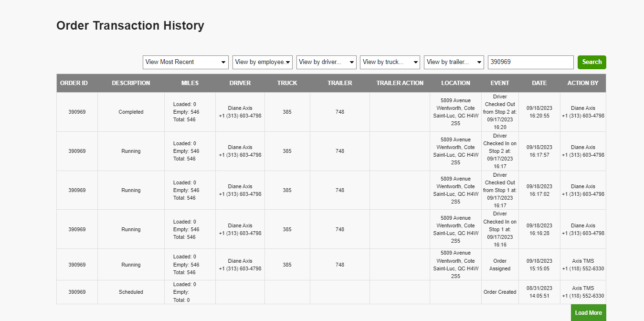Screen dimensions: 644x321
Task: Click the DESCRIPTION column header
Action: [x=131, y=83]
